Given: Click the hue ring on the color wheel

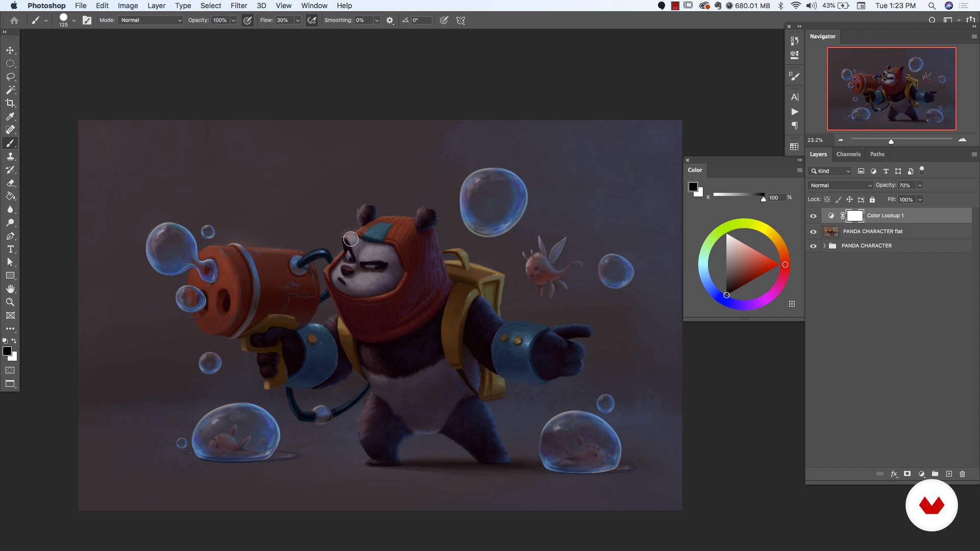Looking at the screenshot, I should (x=785, y=264).
